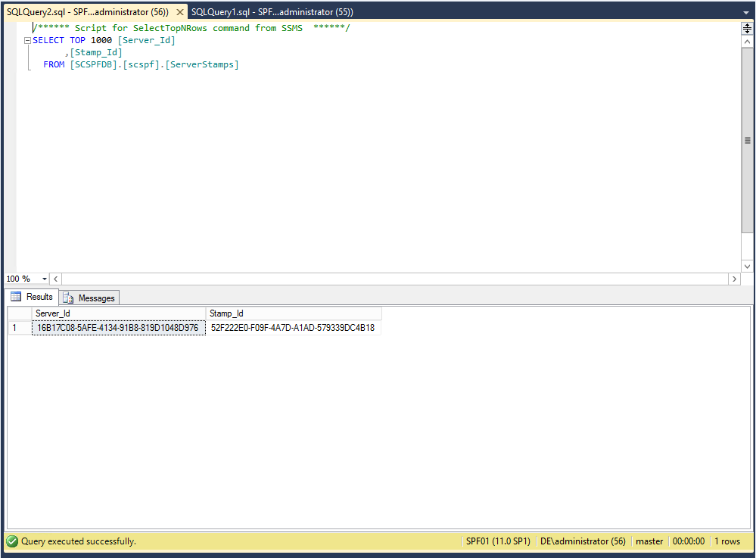756x558 pixels.
Task: Click the Server_Id column header
Action: (118, 313)
